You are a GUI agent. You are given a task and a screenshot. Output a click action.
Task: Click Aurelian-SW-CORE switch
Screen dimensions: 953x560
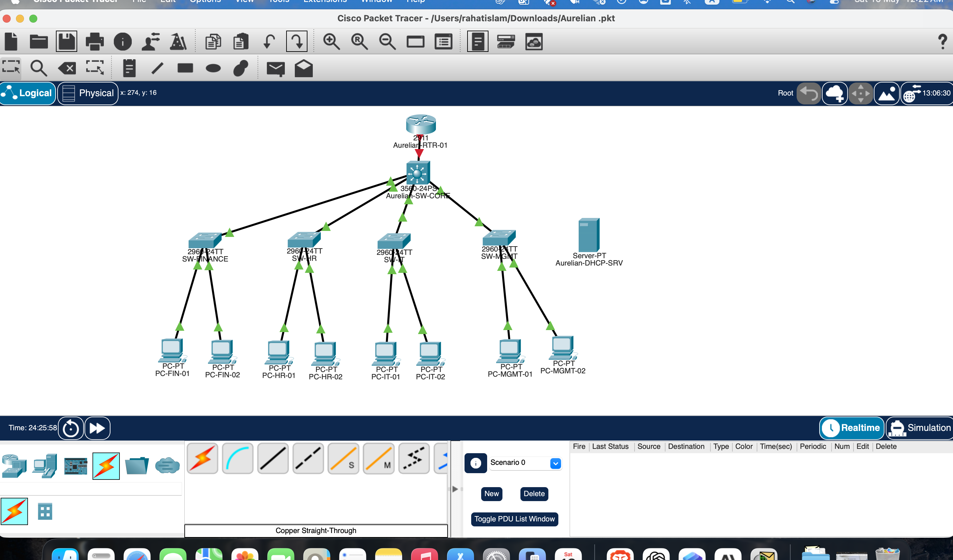coord(418,173)
